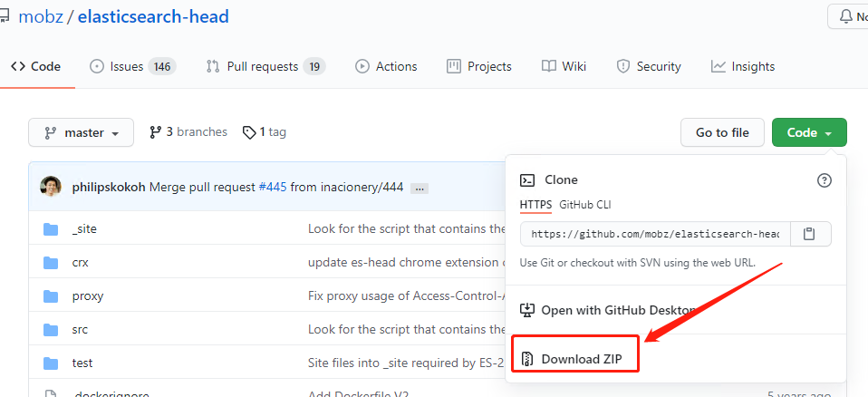Image resolution: width=868 pixels, height=397 pixels.
Task: Open the Security tab
Action: click(649, 66)
